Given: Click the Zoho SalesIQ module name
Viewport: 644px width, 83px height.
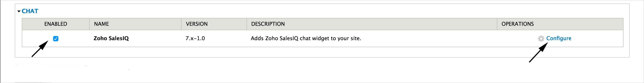Looking at the screenshot, I should coord(111,38).
